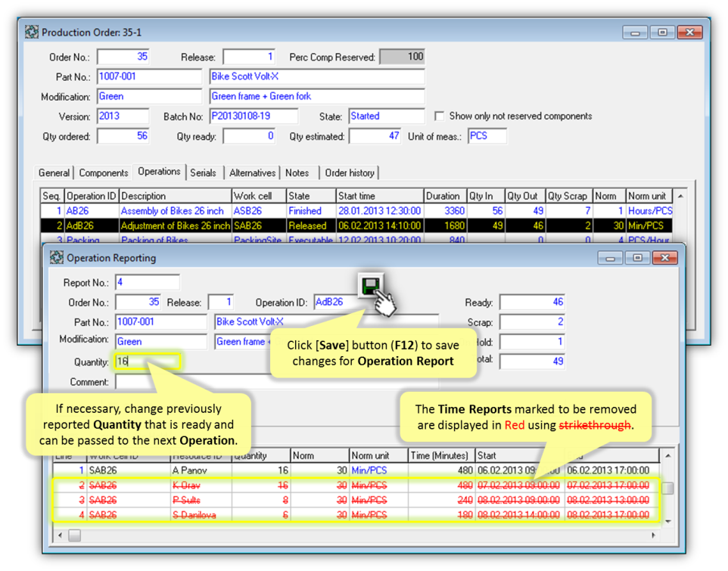Screen dimensions: 728x571
Task: Click the Version field showing 2013
Action: [123, 116]
